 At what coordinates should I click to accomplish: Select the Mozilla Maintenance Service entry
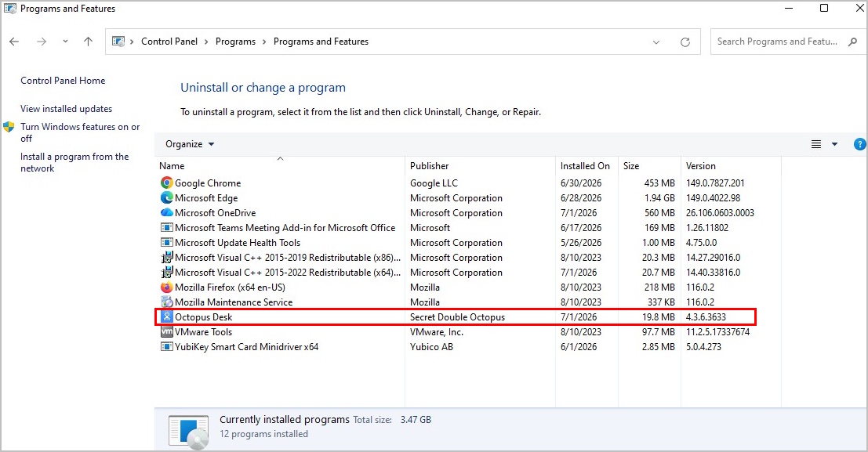(234, 302)
